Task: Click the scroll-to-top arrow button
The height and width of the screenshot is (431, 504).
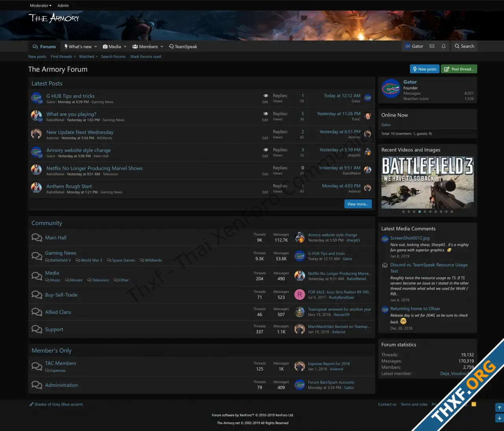Action: [x=499, y=408]
